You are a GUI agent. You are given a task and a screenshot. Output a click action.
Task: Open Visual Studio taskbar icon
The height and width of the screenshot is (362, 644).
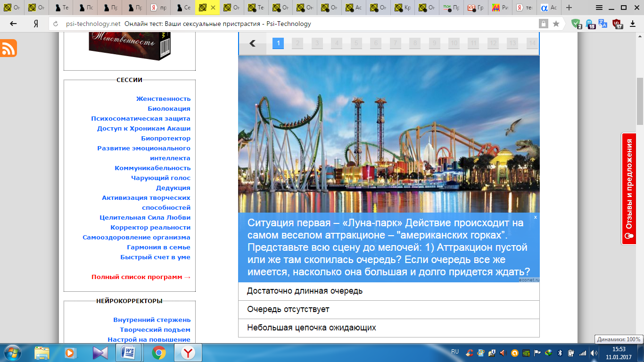point(100,353)
